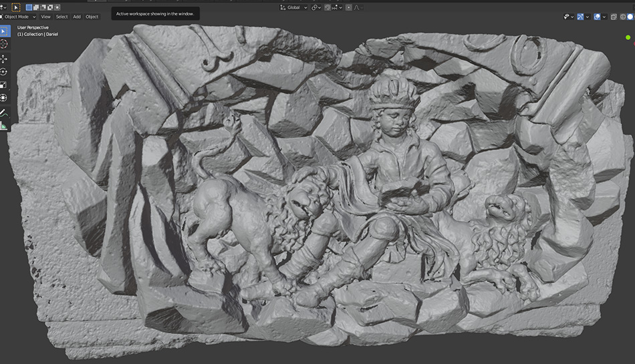Screen dimensions: 635x364
Task: Open the View menu
Action: click(x=45, y=16)
